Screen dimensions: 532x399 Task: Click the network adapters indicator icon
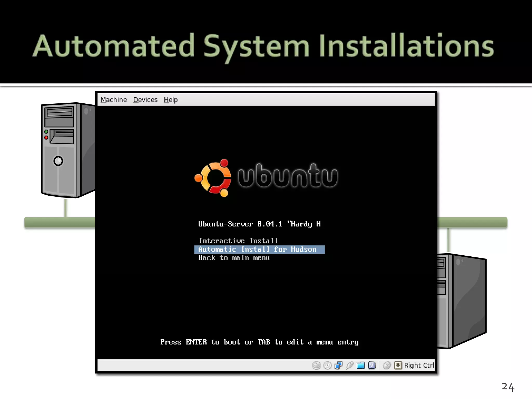point(338,365)
